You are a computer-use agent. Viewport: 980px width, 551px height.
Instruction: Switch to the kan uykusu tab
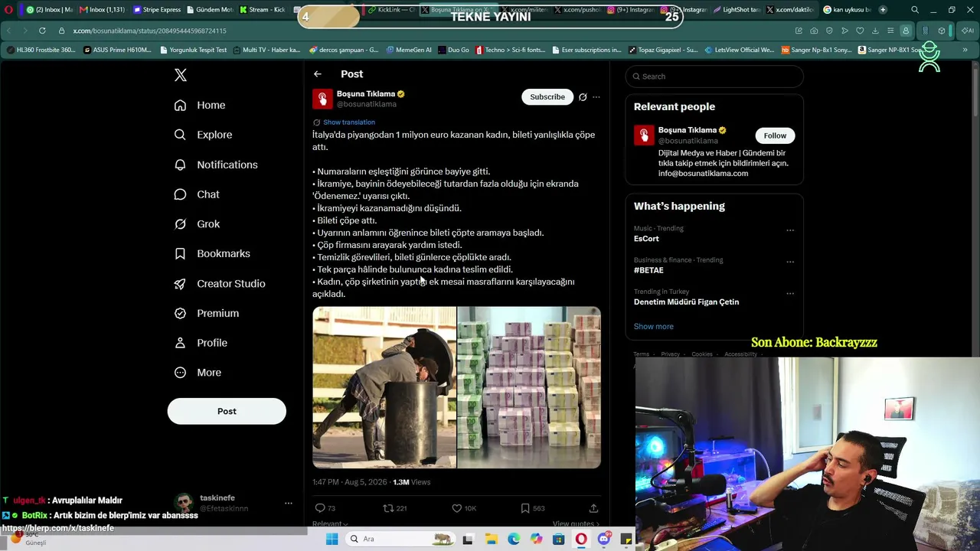[x=847, y=10]
